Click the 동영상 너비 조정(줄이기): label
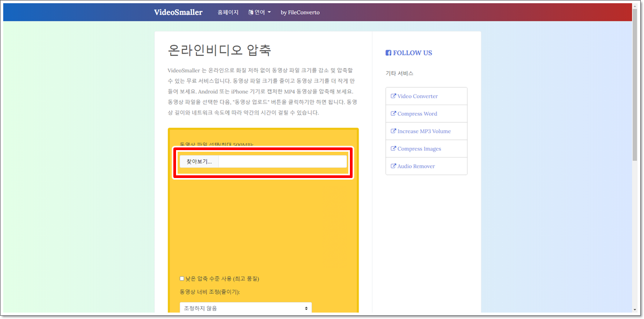 (210, 292)
